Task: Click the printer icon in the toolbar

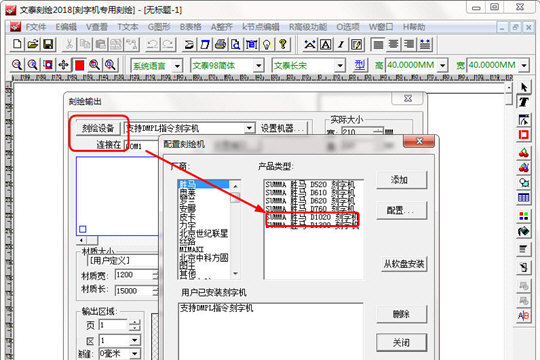Action: (x=220, y=44)
